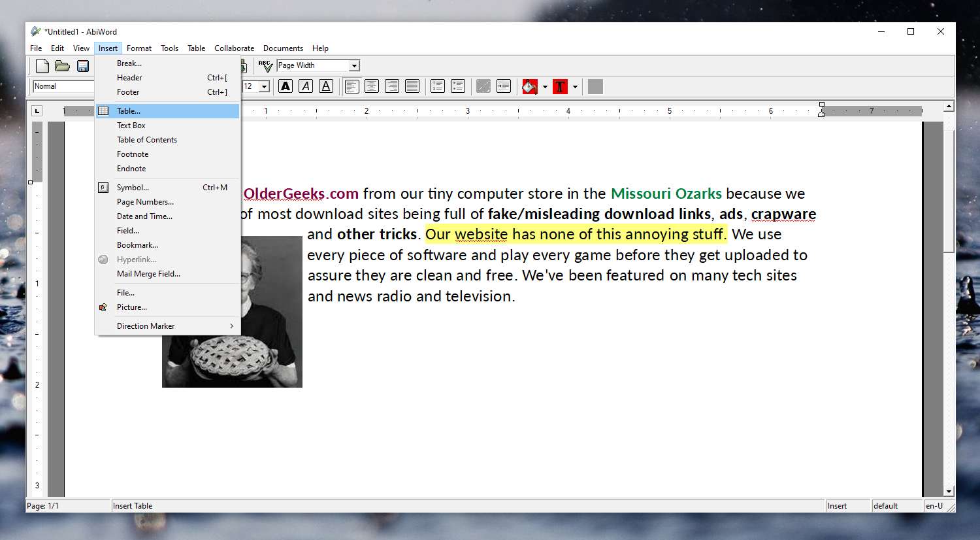Image resolution: width=980 pixels, height=540 pixels.
Task: Click the pie-holding woman photo
Action: [233, 312]
